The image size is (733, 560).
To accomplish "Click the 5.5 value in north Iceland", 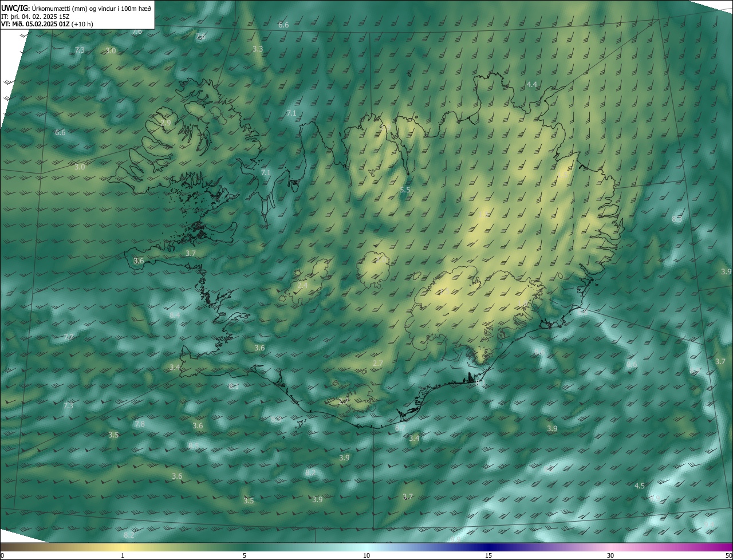I will (x=405, y=190).
